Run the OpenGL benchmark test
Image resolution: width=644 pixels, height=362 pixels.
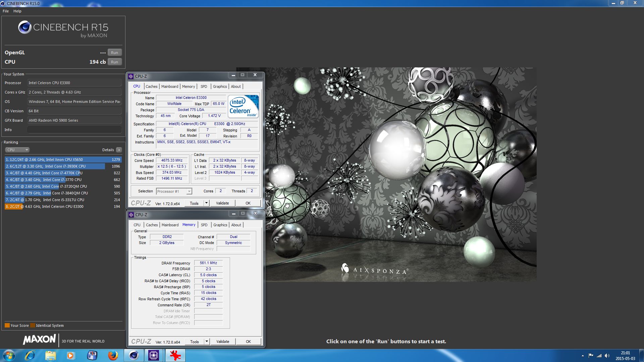[x=114, y=53]
